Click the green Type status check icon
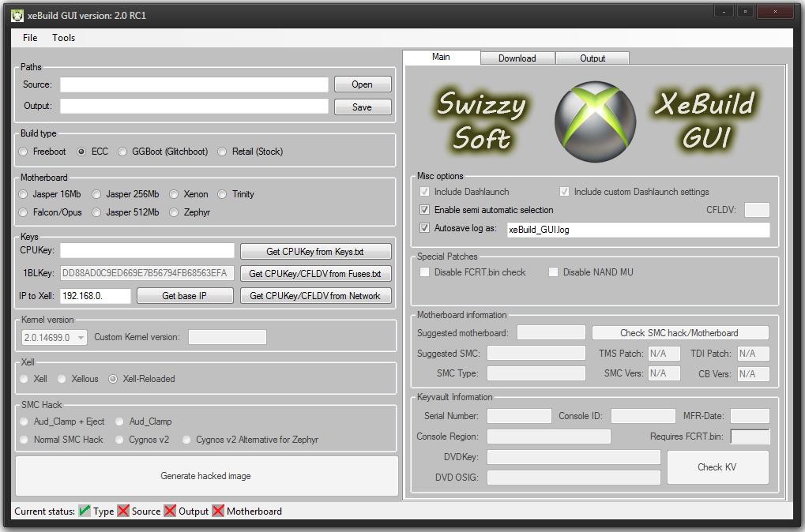805x532 pixels. 85,511
